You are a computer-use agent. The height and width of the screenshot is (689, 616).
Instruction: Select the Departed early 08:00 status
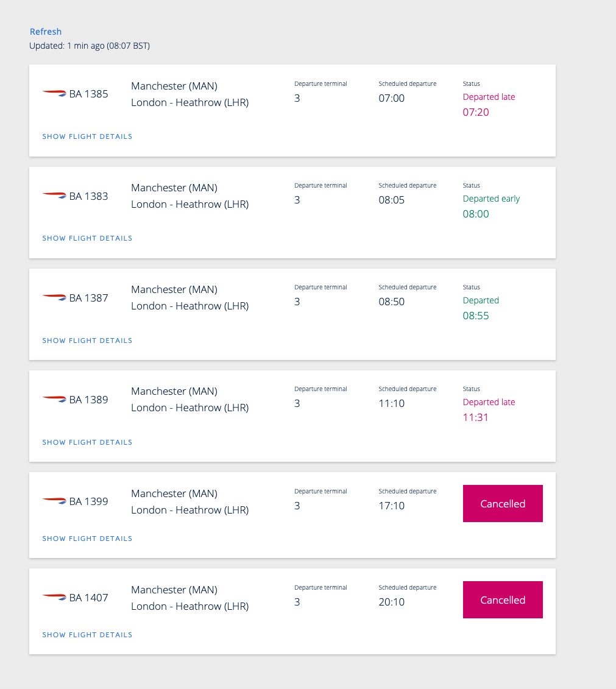[x=491, y=207]
